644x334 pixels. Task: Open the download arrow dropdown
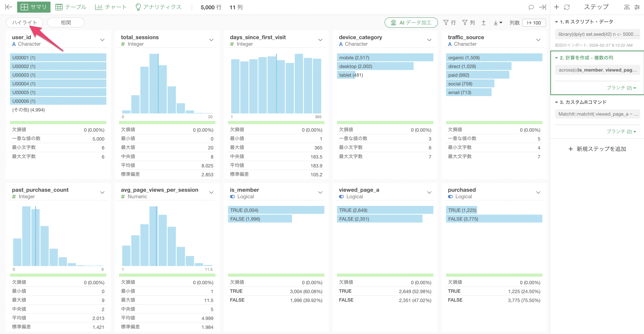point(498,23)
